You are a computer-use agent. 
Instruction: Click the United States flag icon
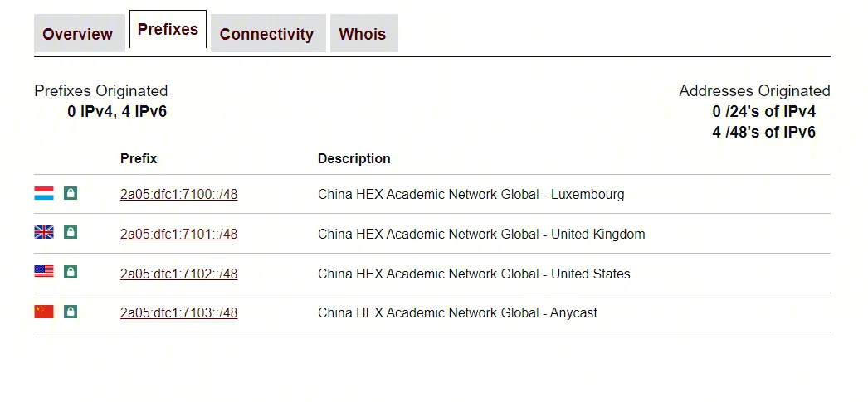click(x=44, y=273)
